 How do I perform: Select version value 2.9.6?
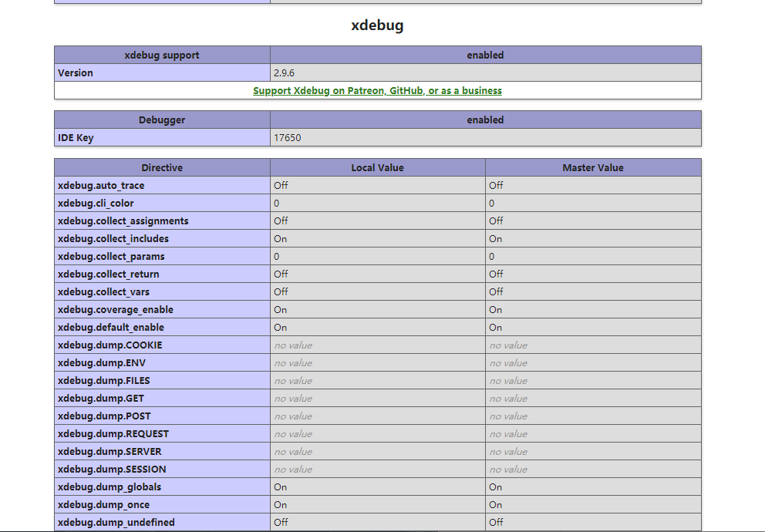[284, 73]
